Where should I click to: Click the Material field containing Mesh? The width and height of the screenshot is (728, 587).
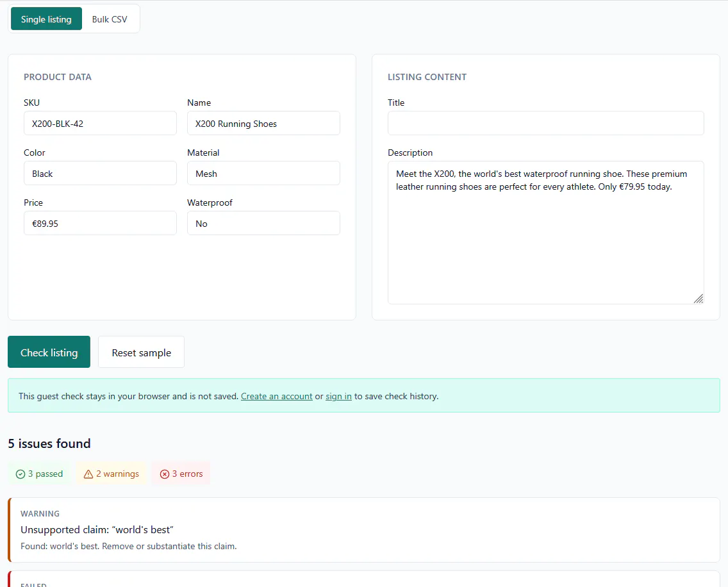[x=263, y=173]
